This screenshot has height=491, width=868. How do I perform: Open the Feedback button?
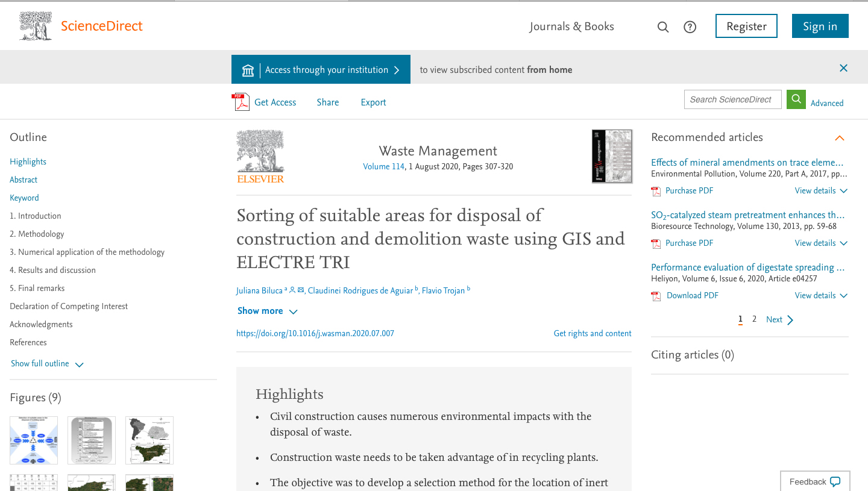pos(815,481)
